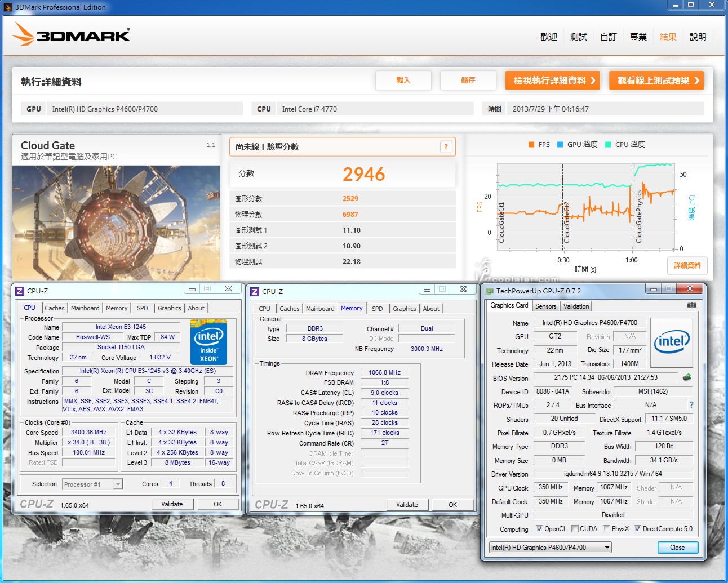Click the 3DMark Professional Edition title bar icon
Viewport: 728px width, 583px height.
7,7
